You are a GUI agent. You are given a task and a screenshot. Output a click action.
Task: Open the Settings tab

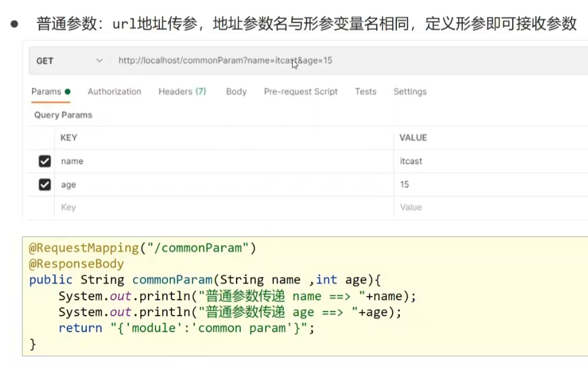pos(410,91)
